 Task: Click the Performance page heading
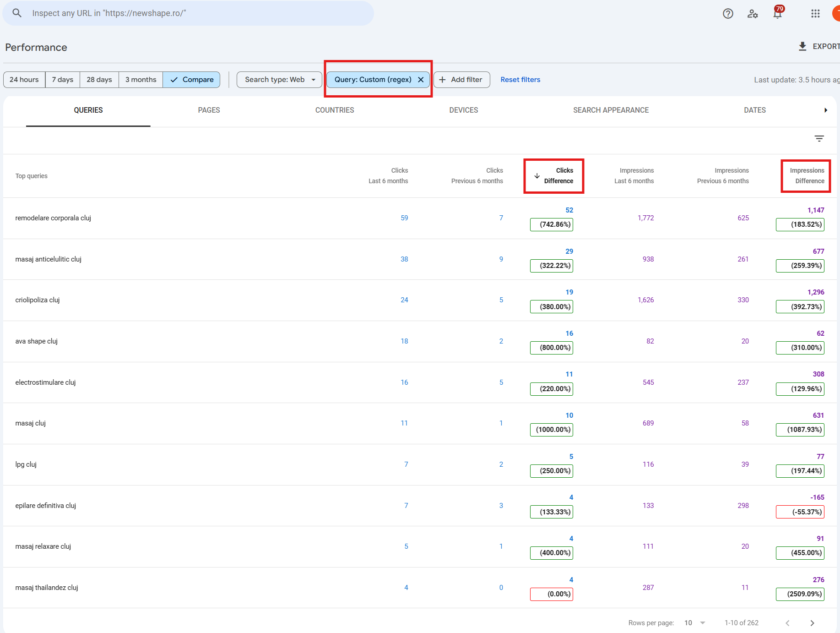pos(36,47)
